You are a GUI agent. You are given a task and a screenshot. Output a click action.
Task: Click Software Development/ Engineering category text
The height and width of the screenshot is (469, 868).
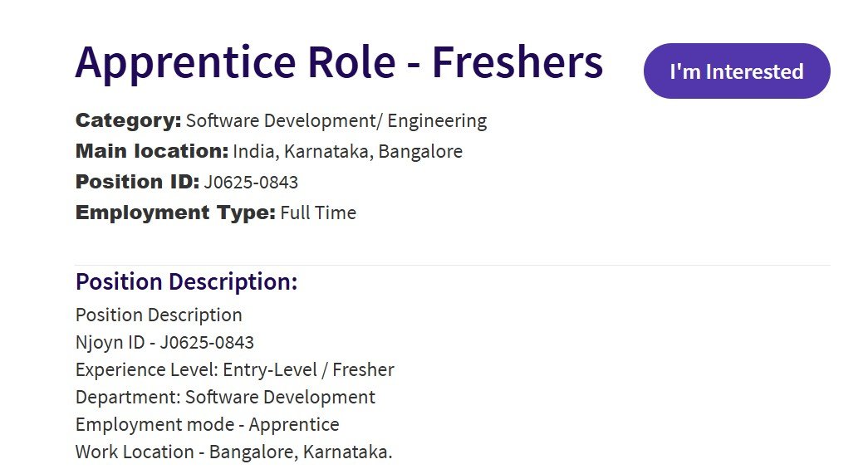(336, 121)
